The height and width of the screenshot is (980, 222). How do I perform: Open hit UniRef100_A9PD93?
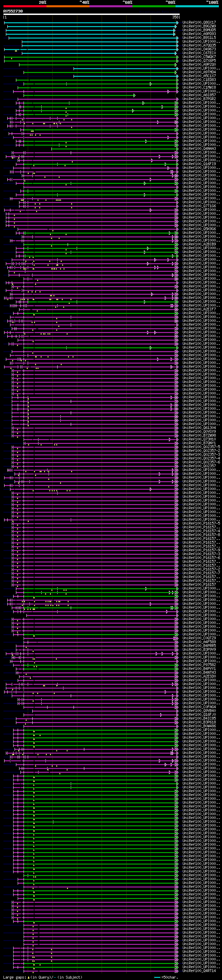tap(199, 34)
